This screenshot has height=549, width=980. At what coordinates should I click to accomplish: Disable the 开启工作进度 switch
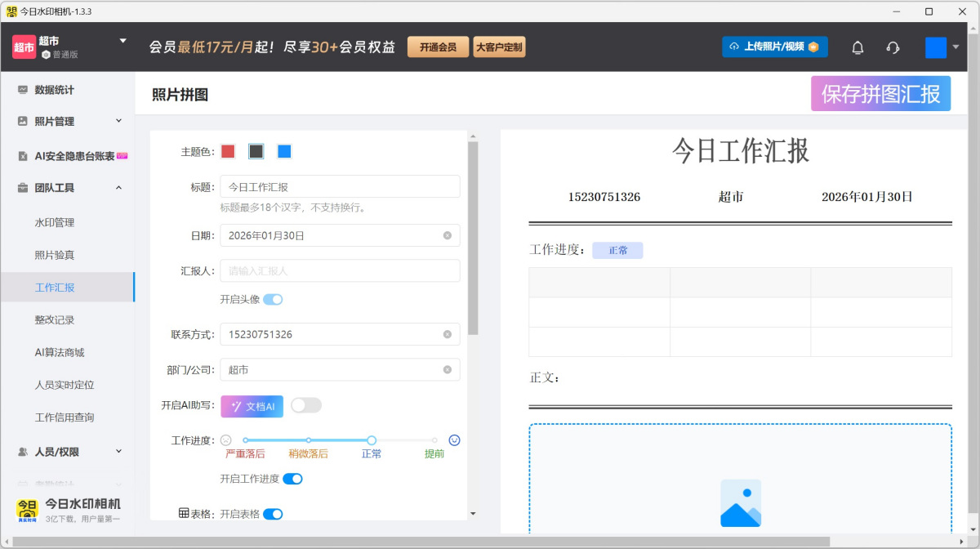(292, 479)
